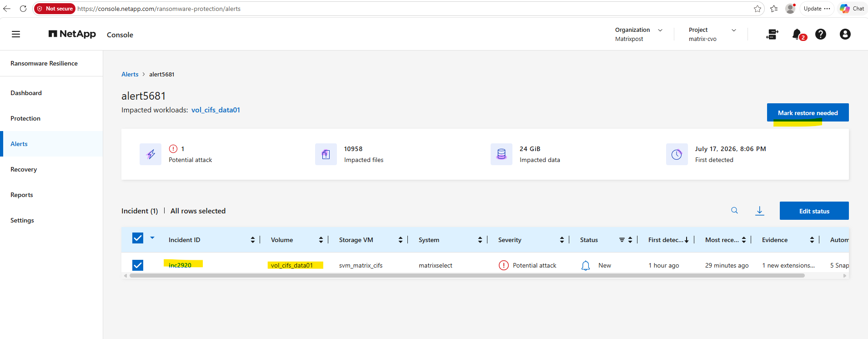Open the user account profile icon
Viewport: 868px width, 339px height.
(x=845, y=34)
